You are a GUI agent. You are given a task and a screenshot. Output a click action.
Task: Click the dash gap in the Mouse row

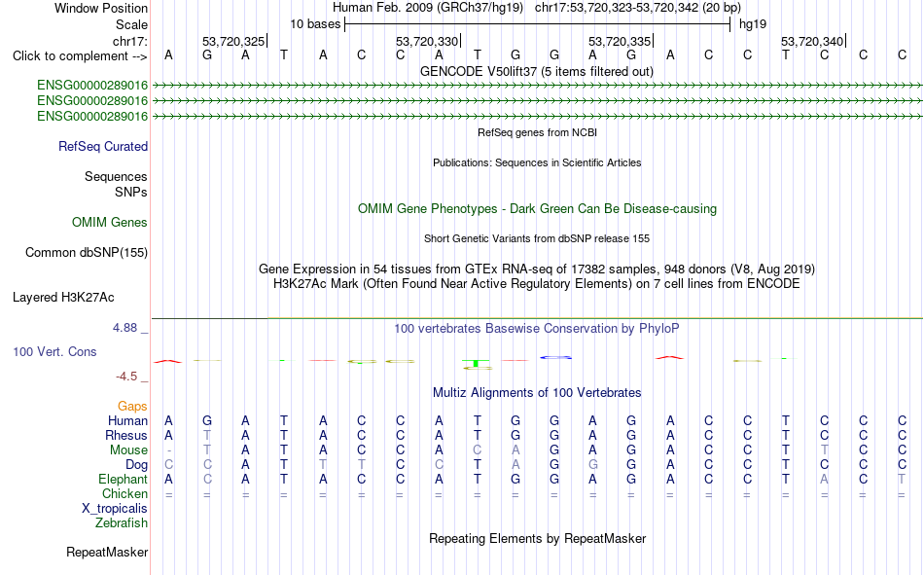[169, 450]
